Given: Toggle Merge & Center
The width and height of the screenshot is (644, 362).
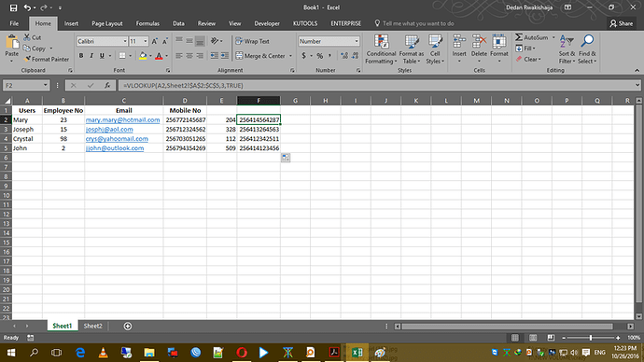Looking at the screenshot, I should click(260, 56).
